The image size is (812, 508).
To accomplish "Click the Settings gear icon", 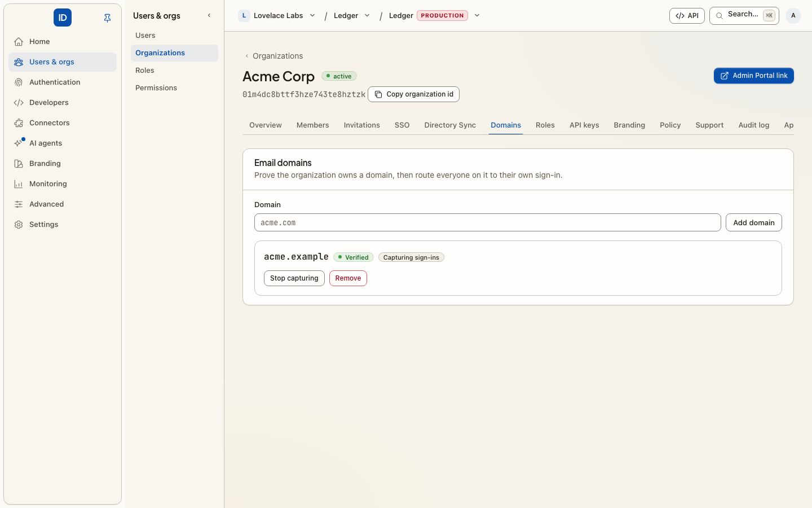I will (x=19, y=225).
